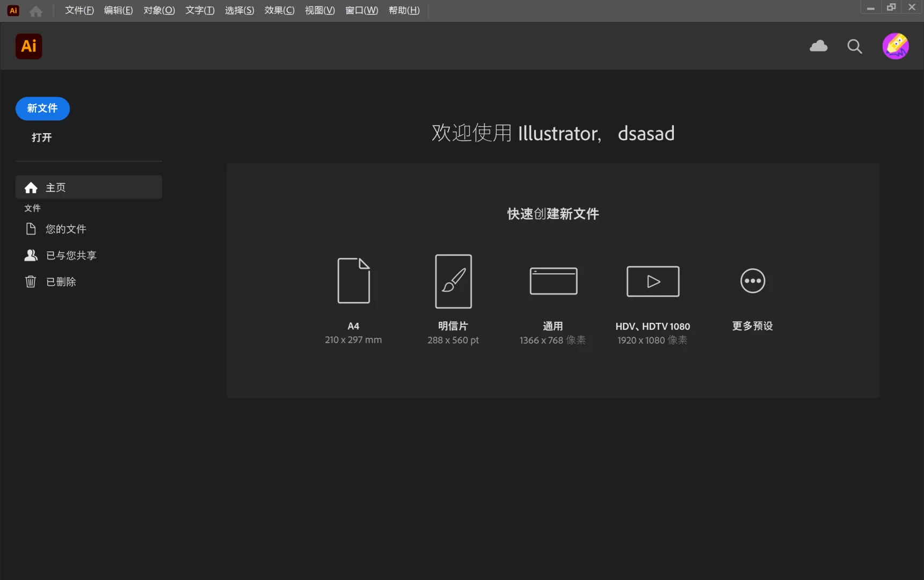Click the Illustrator Ai logo icon

28,46
